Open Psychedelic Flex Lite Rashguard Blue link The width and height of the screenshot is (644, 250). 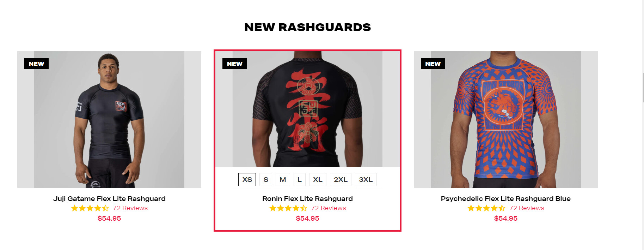pos(505,199)
